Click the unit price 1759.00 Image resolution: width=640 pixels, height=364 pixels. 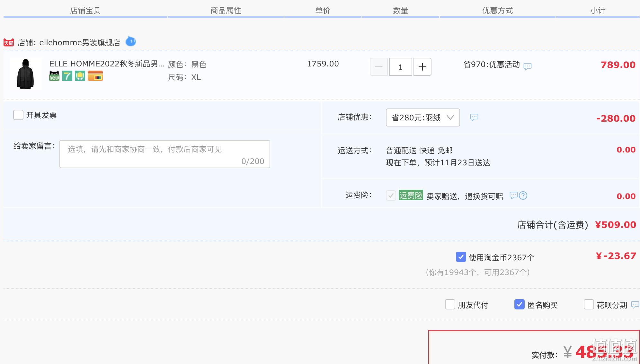323,64
